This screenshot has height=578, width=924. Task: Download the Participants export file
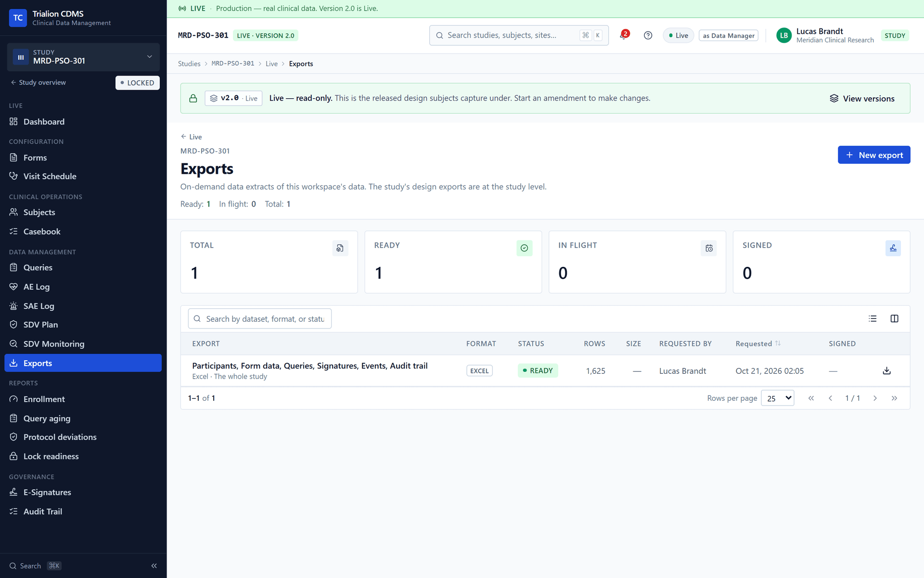(886, 370)
